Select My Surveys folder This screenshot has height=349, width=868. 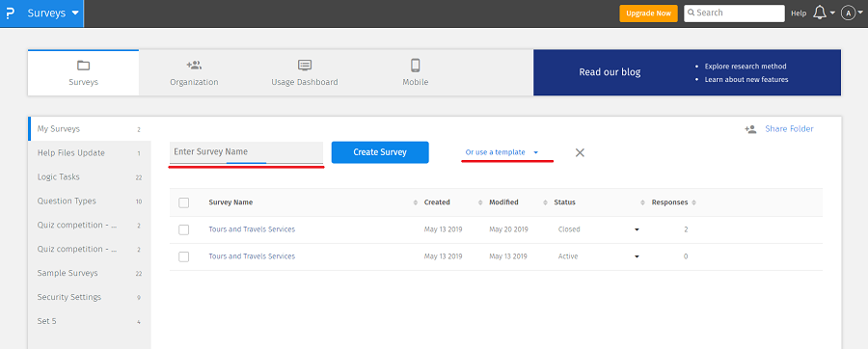tap(89, 129)
